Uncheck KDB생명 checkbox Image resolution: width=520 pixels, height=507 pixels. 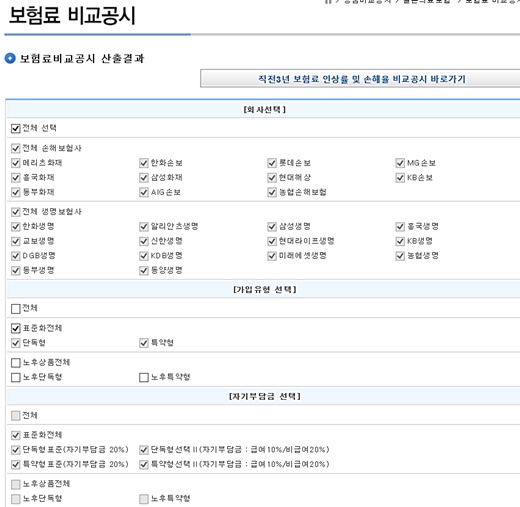click(144, 256)
